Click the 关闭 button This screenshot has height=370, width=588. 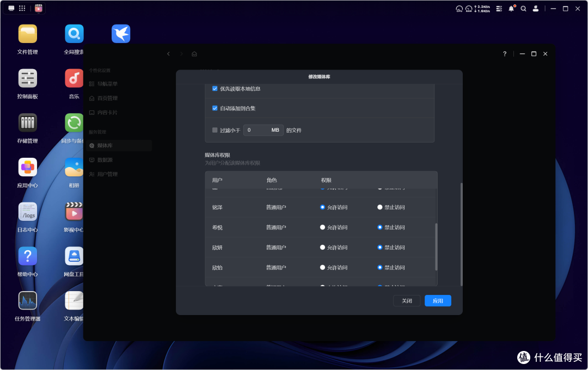407,301
